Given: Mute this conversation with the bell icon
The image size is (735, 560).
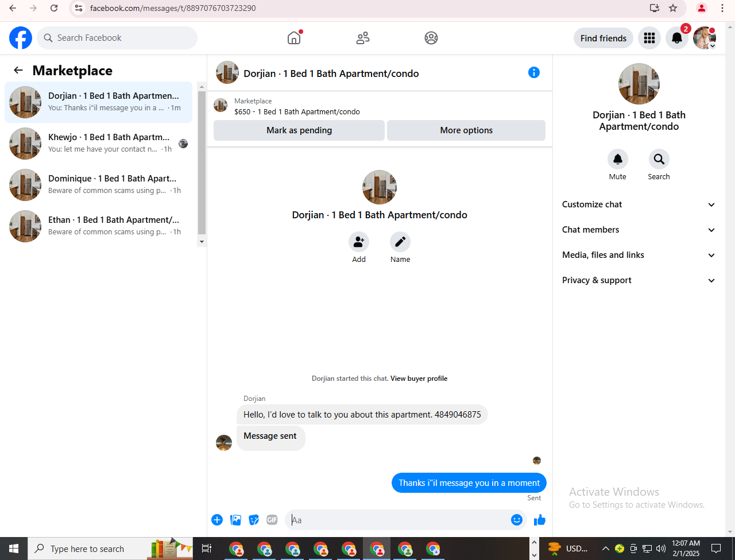Looking at the screenshot, I should click(x=618, y=159).
